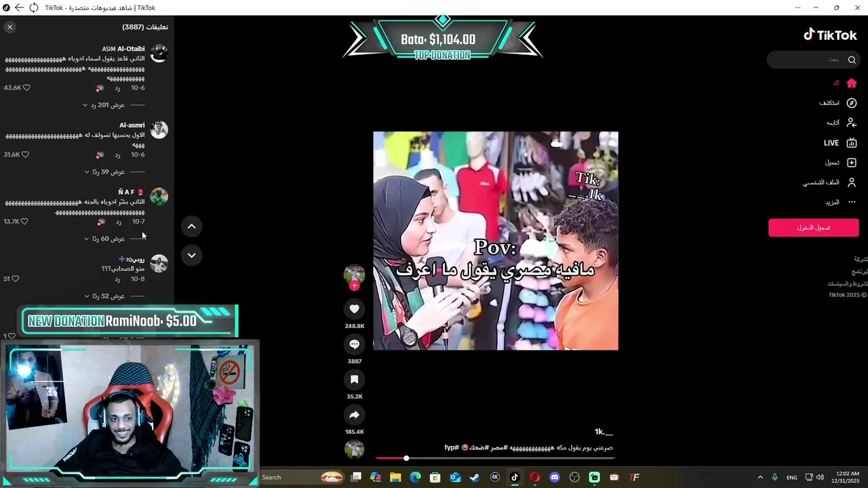Open Discord from the taskbar
Viewport: 868px width, 488px height.
click(555, 477)
